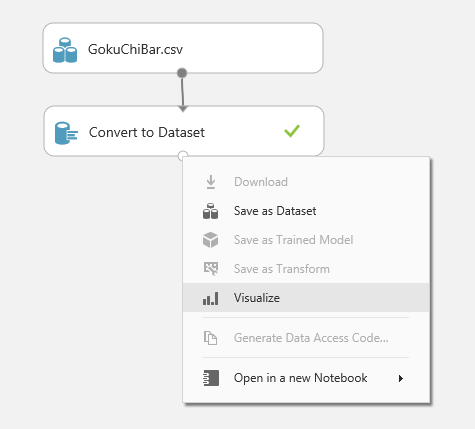This screenshot has width=475, height=429.
Task: Click the GokuChiBar.csv output port dot
Action: 182,73
